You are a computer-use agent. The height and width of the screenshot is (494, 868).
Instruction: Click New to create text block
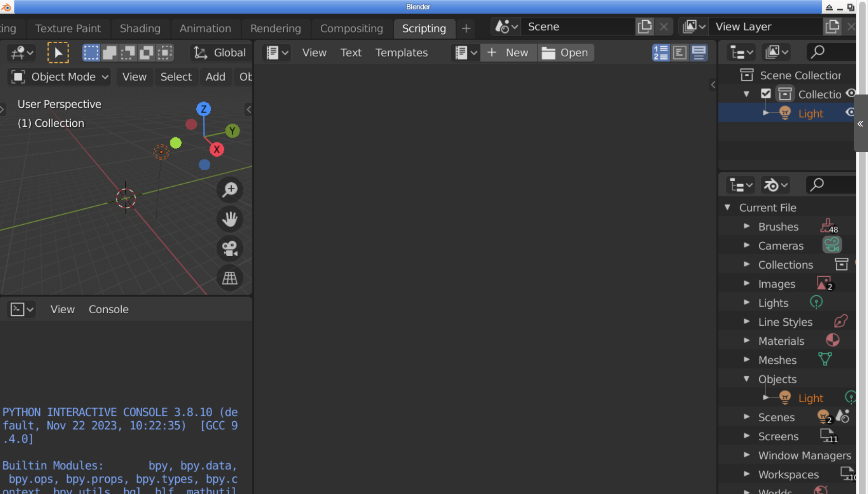point(508,52)
